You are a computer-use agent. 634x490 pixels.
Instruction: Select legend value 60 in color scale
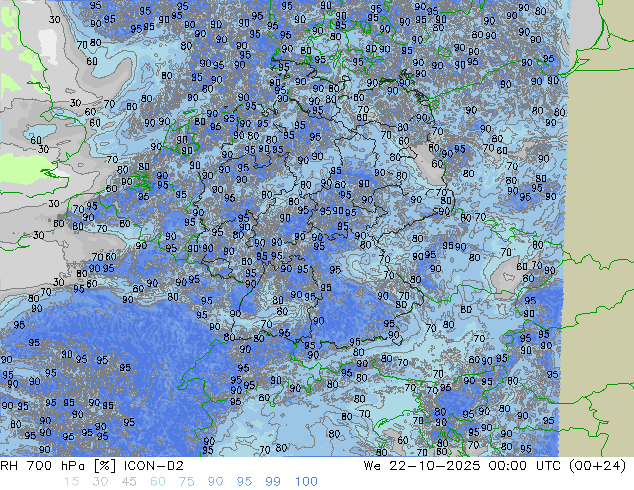(158, 482)
